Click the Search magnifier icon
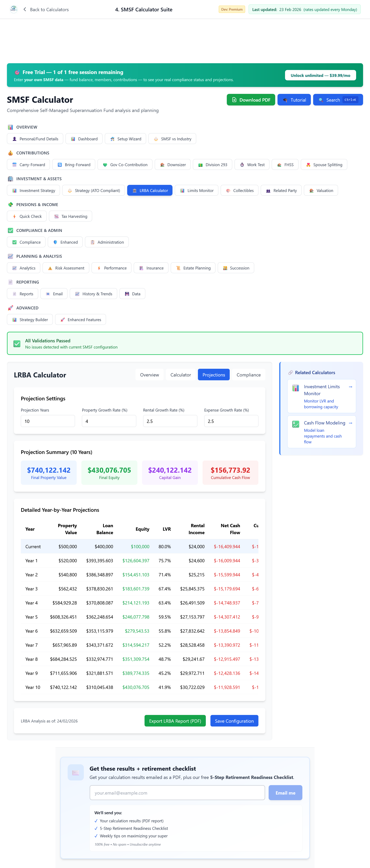370x868 pixels. (x=321, y=100)
